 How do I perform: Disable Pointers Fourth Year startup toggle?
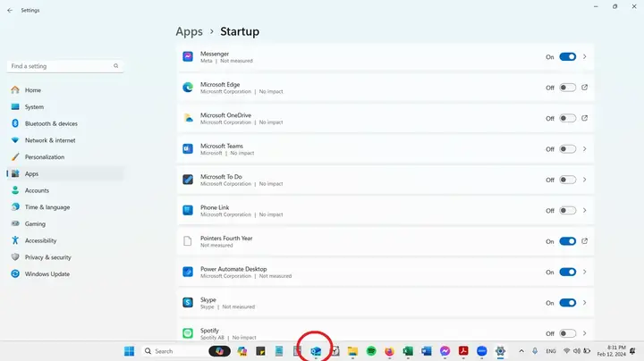point(568,241)
